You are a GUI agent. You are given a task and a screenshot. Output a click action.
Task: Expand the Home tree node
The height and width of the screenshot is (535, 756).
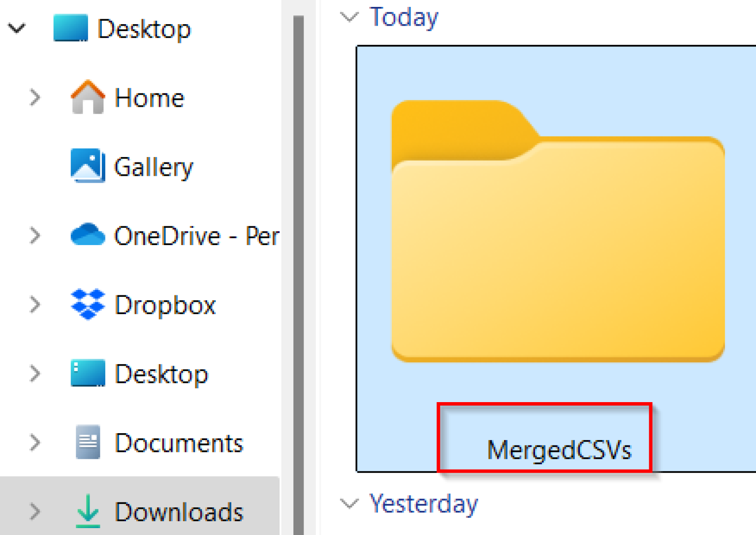[34, 97]
